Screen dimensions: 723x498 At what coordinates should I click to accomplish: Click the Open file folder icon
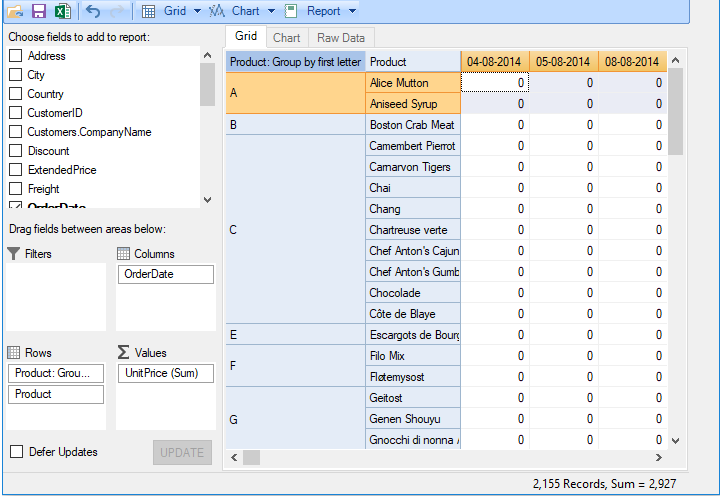pyautogui.click(x=15, y=11)
